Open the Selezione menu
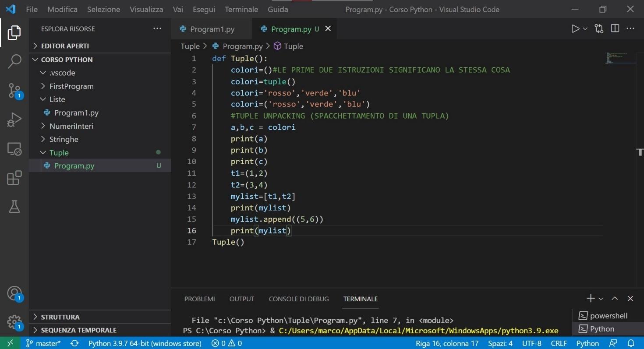The width and height of the screenshot is (644, 349). point(104,9)
